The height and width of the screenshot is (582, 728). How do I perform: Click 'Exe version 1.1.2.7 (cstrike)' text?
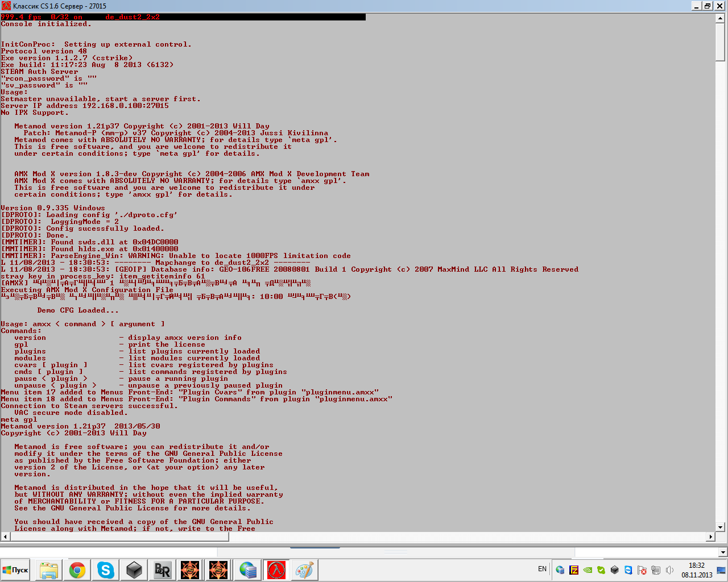67,58
